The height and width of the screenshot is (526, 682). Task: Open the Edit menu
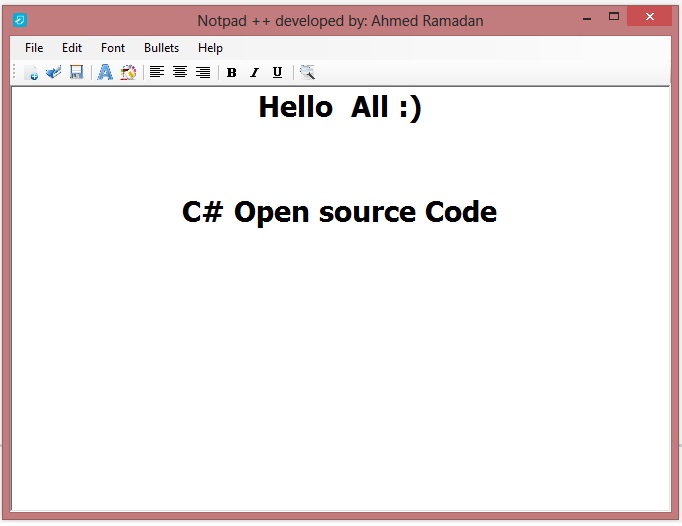click(x=72, y=48)
